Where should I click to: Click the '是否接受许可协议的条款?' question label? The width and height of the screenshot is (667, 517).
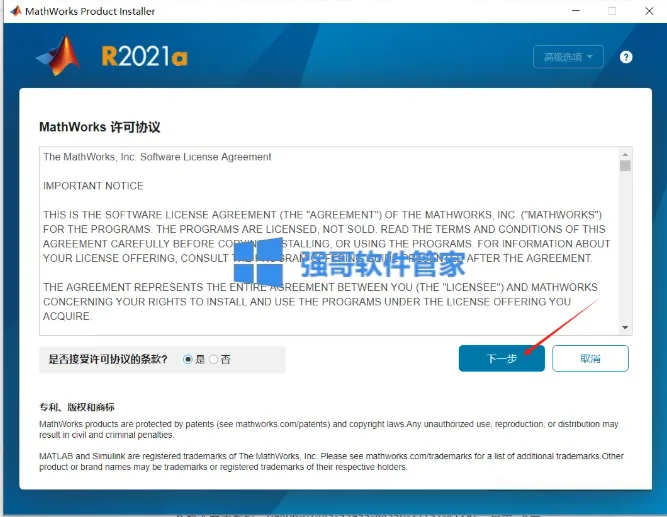[x=108, y=360]
